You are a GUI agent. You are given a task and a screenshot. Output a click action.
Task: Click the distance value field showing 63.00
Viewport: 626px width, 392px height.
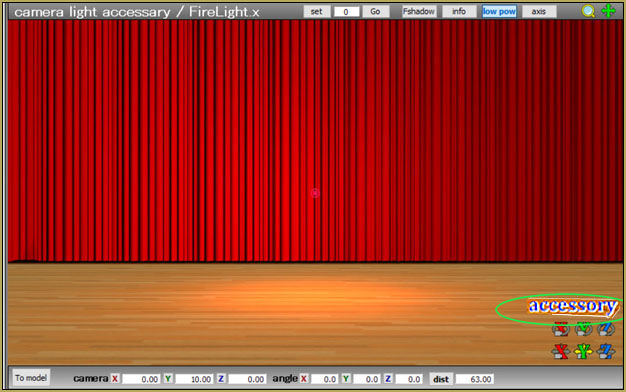[474, 379]
